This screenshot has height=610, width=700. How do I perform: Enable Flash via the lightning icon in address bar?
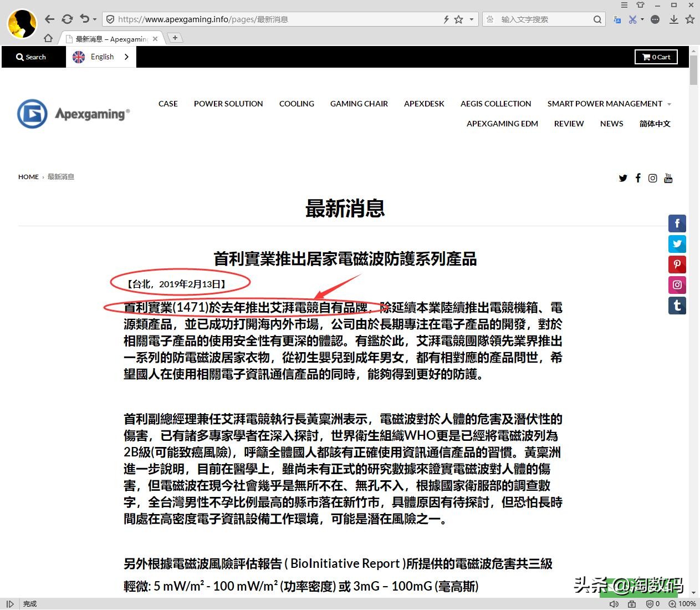click(447, 19)
